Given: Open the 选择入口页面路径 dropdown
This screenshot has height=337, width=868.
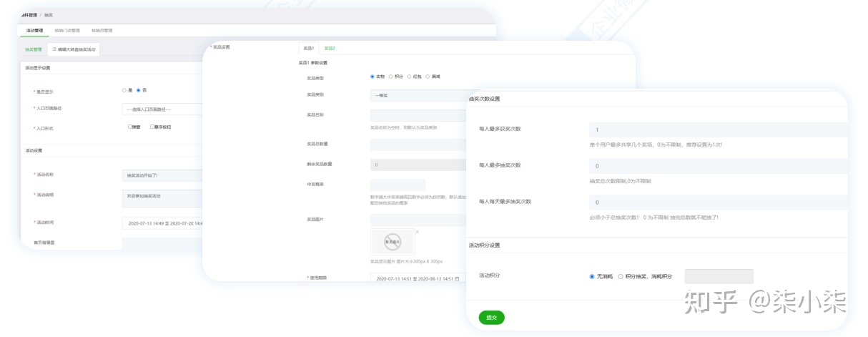Looking at the screenshot, I should point(162,109).
